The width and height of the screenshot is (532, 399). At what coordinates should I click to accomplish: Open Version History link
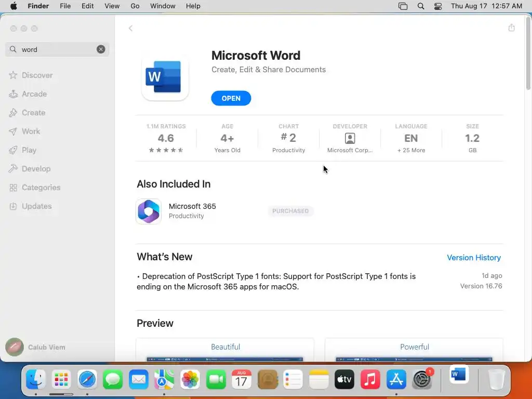[474, 258]
